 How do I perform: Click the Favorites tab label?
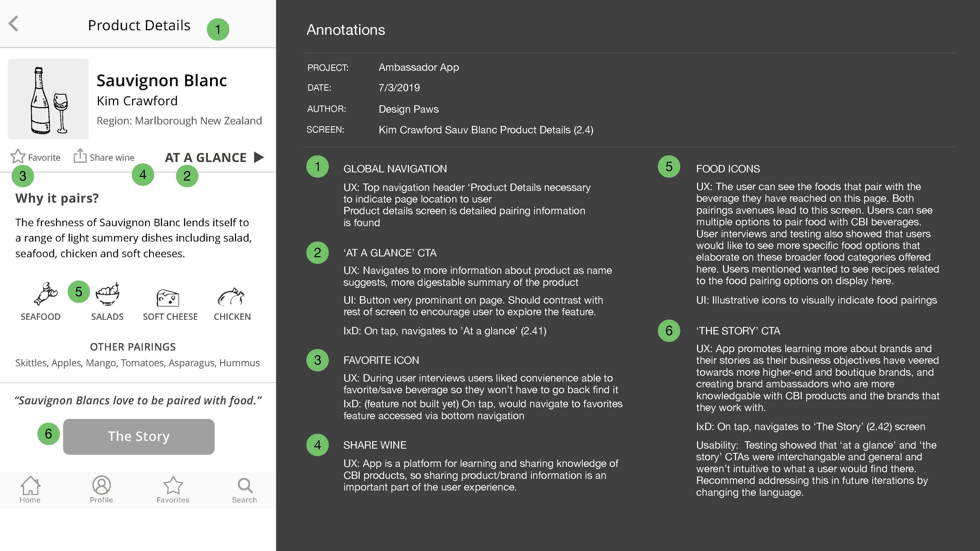[173, 500]
